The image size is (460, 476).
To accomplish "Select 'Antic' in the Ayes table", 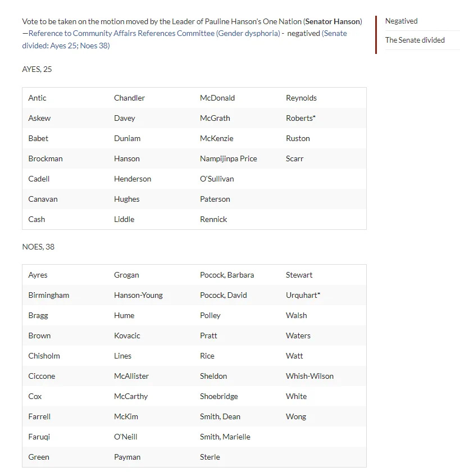I will point(37,98).
